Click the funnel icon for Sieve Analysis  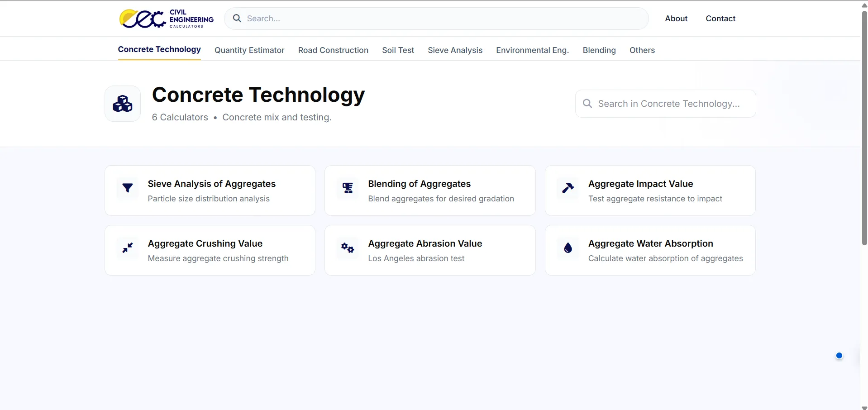(x=128, y=188)
